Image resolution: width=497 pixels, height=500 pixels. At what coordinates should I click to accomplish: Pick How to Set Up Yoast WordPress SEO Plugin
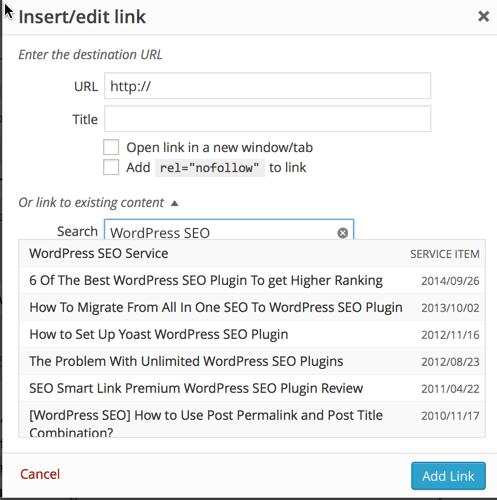(x=252, y=334)
